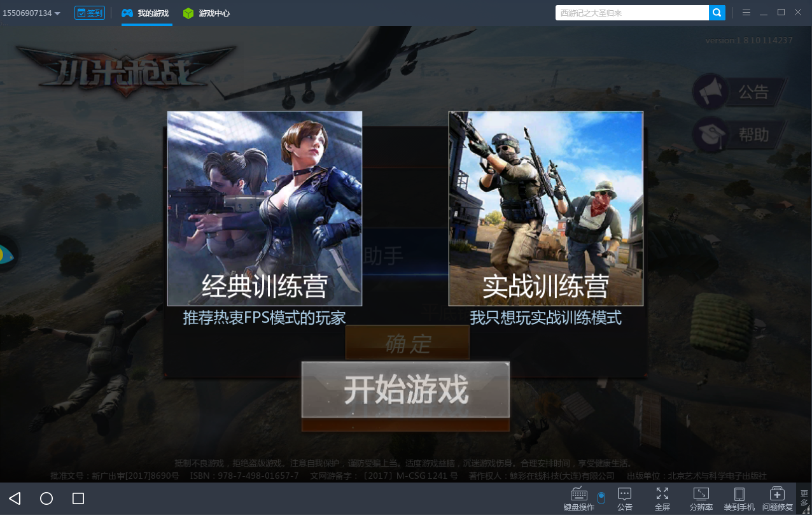Click the 确定 confirm button
812x515 pixels.
[x=407, y=343]
